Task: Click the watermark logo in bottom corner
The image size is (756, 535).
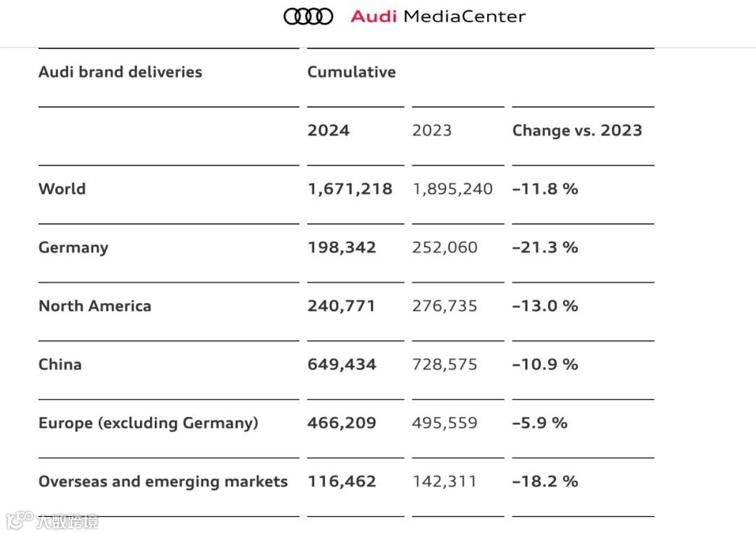Action: (52, 520)
